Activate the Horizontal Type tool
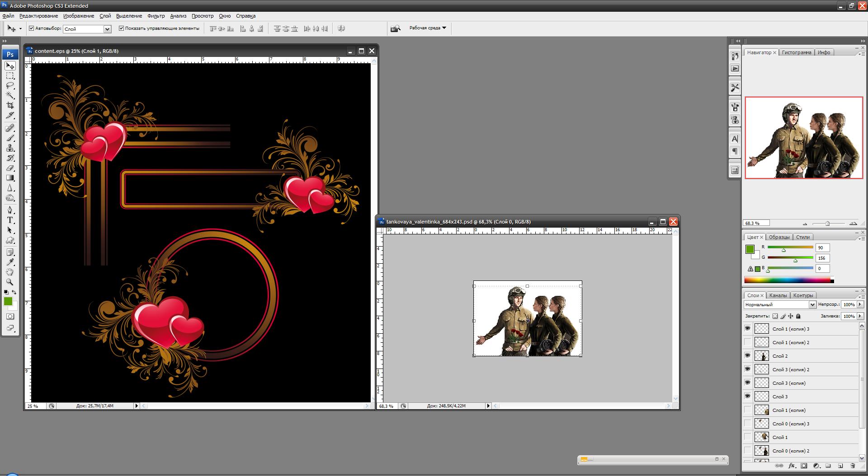Image resolution: width=868 pixels, height=476 pixels. tap(10, 220)
